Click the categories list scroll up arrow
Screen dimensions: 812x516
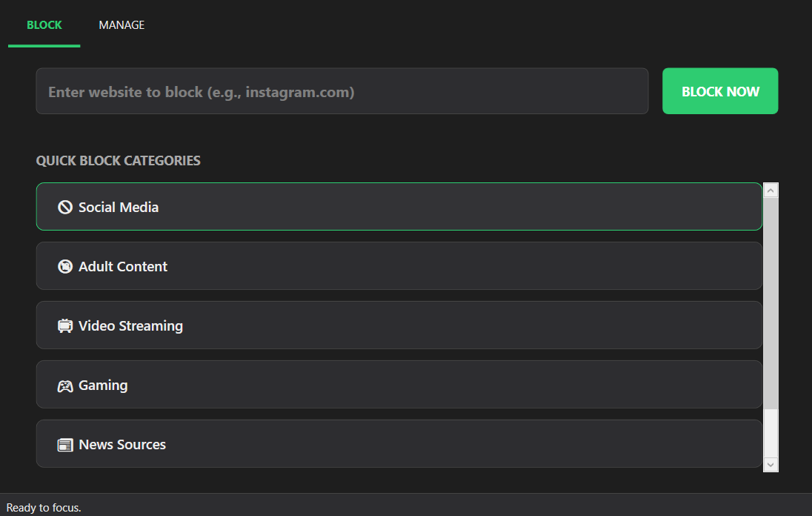point(771,191)
